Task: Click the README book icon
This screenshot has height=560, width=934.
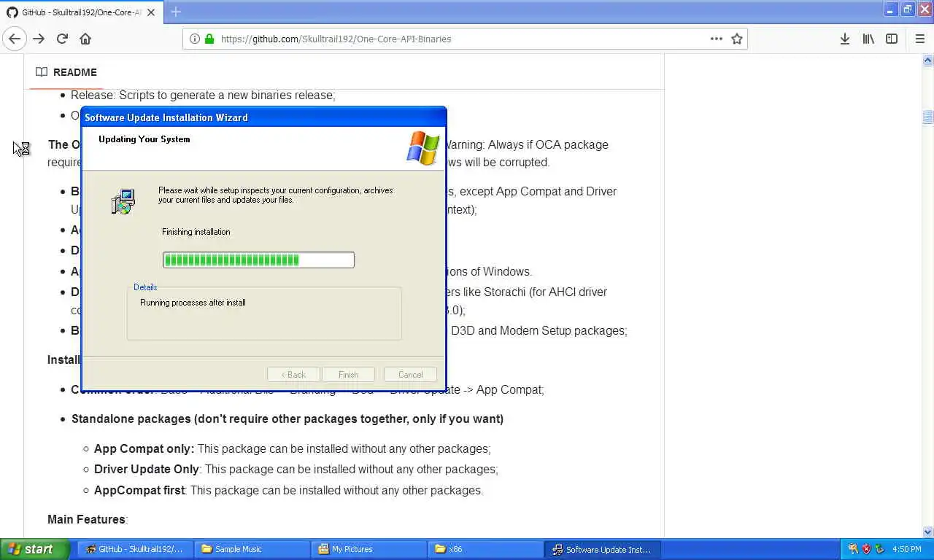Action: coord(42,72)
